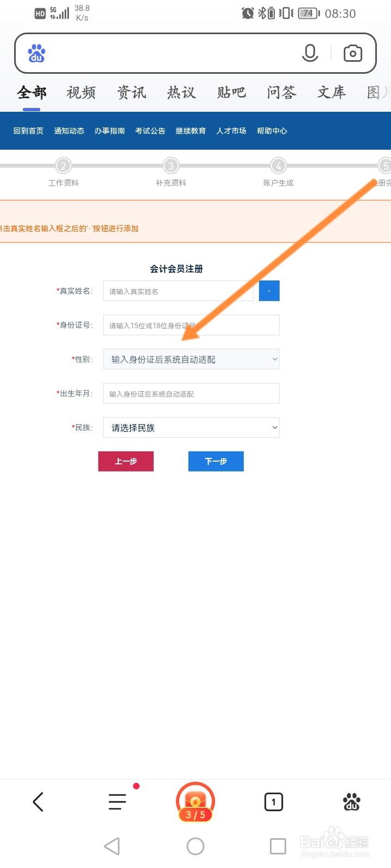Switch to the 贴吧 search tab

[231, 93]
